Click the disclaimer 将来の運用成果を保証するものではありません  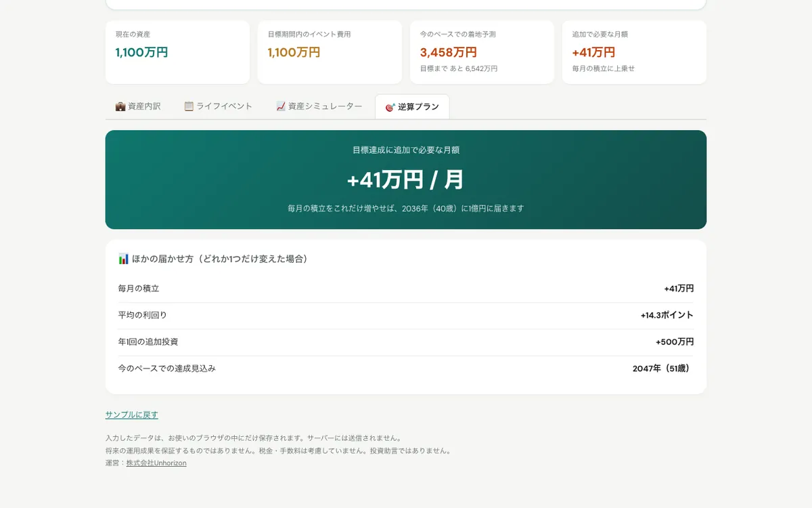(278, 450)
